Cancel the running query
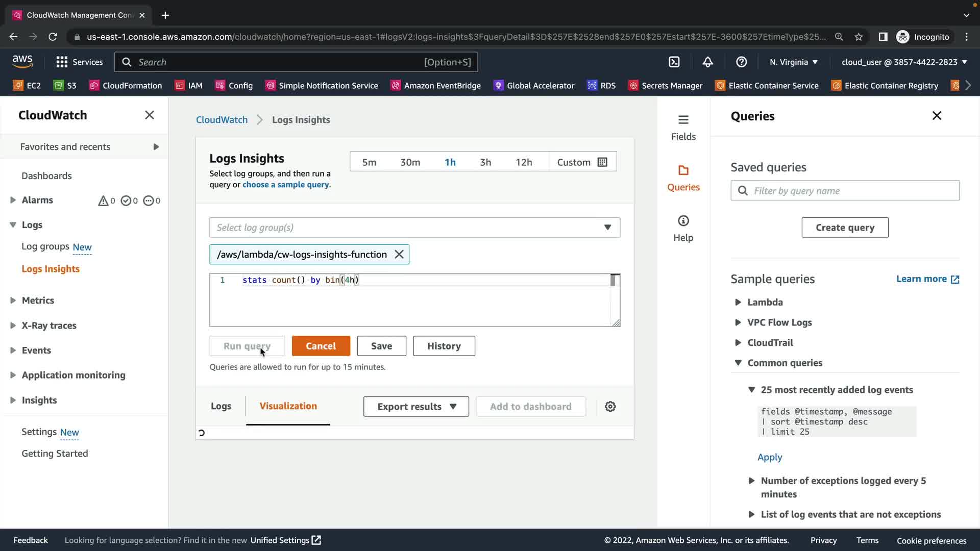The height and width of the screenshot is (551, 980). [321, 346]
